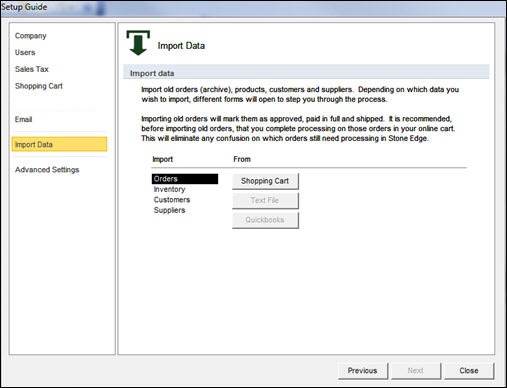The image size is (507, 388).
Task: Click the greyed-out Next button
Action: (x=416, y=371)
